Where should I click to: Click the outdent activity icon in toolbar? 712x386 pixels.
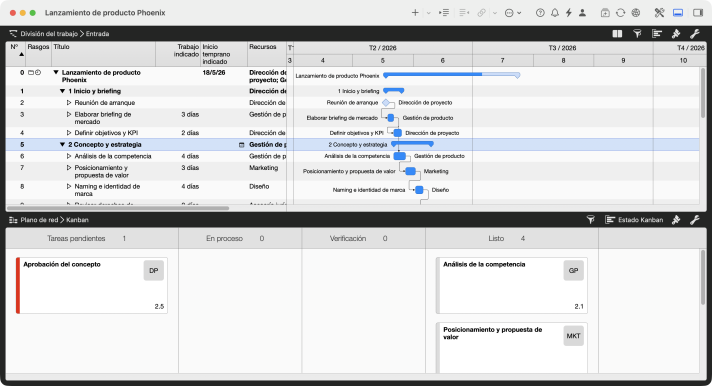[x=464, y=13]
